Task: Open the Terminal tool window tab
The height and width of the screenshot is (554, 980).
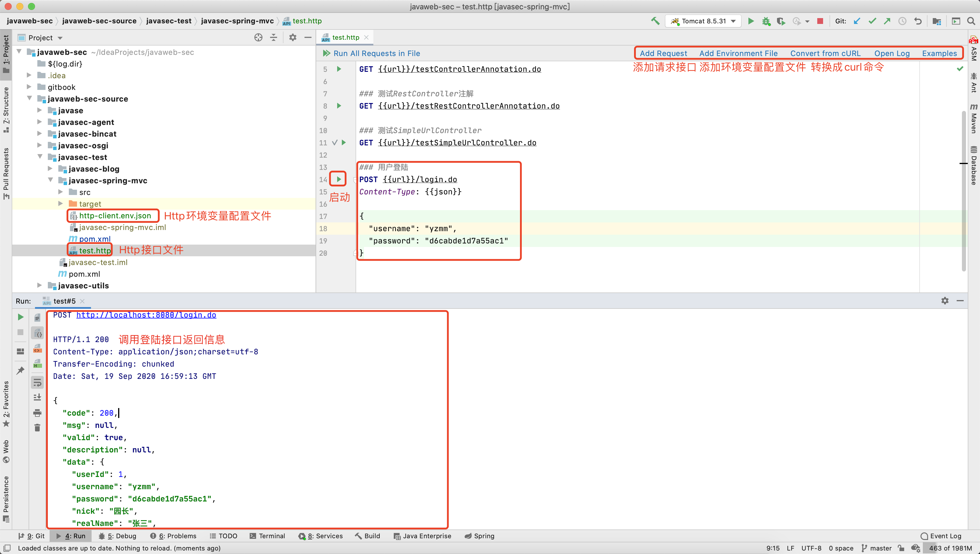Action: [x=267, y=536]
